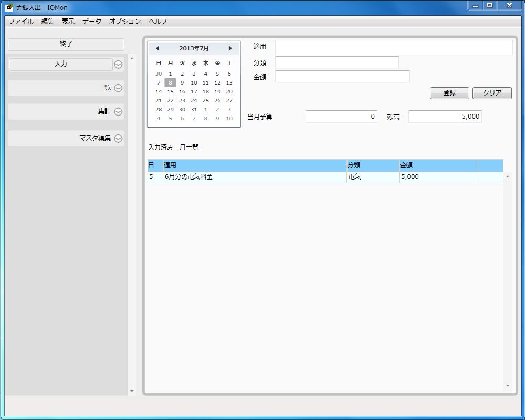This screenshot has height=420, width=525.
Task: Click the 分類 table column header
Action: pos(373,165)
